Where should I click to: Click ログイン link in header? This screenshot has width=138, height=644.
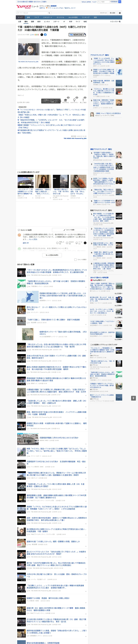tap(42, 8)
